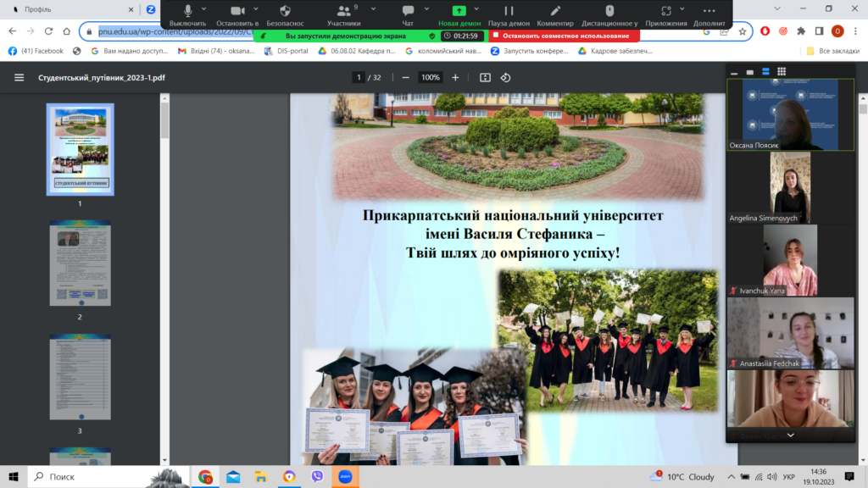Viewport: 868px width, 488px height.
Task: Open Viber from the Windows taskbar
Action: point(317,477)
